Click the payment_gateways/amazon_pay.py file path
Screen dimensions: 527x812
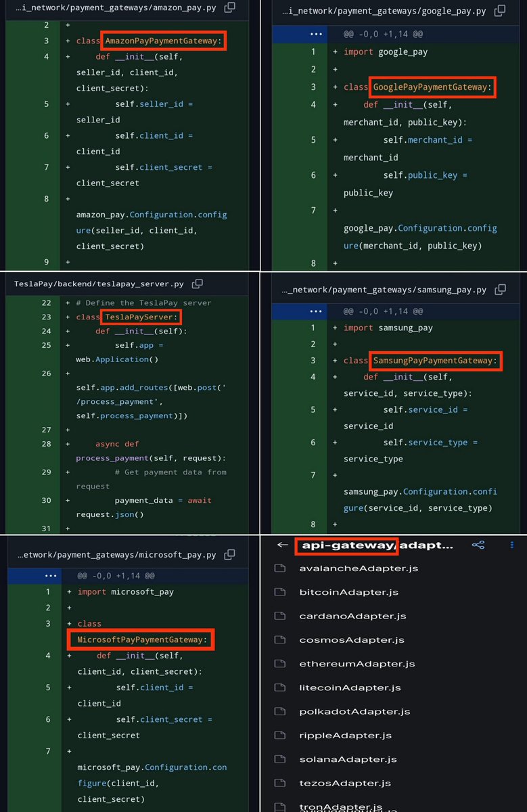(116, 7)
